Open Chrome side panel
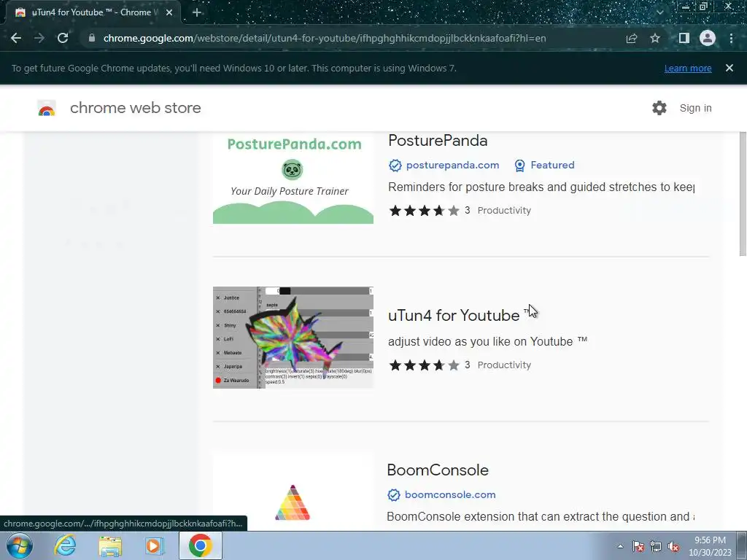 (x=684, y=38)
